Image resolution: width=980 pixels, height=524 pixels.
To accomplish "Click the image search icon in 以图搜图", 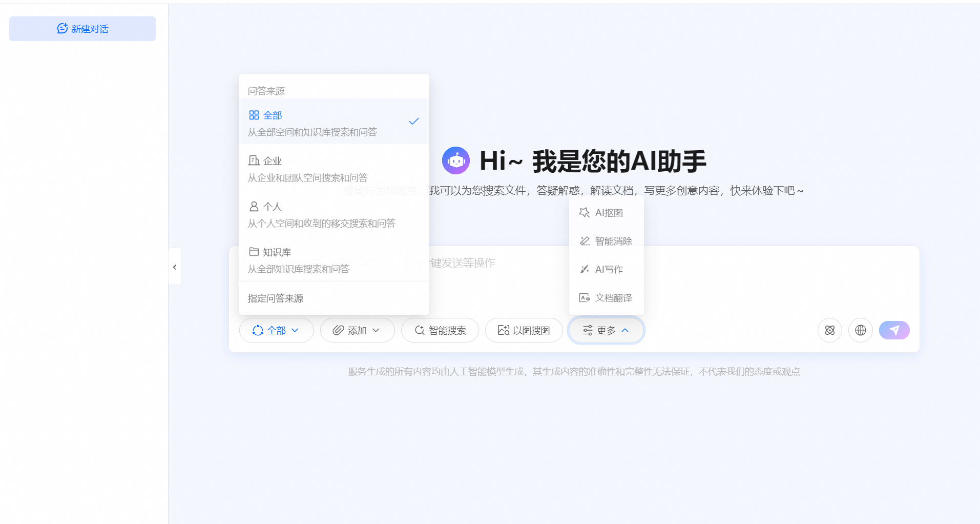I will point(504,330).
